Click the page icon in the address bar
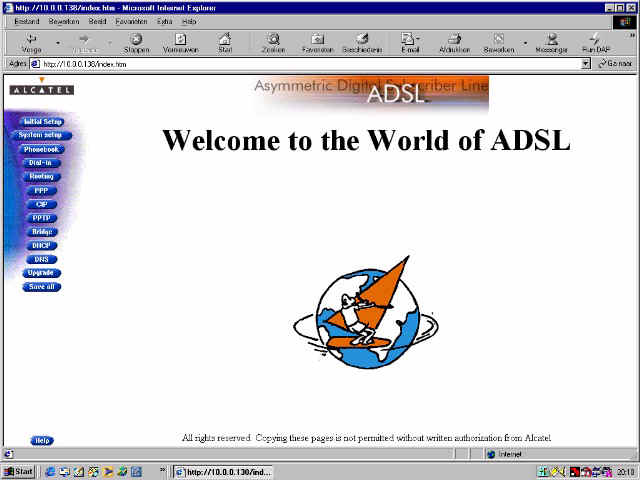 coord(36,64)
